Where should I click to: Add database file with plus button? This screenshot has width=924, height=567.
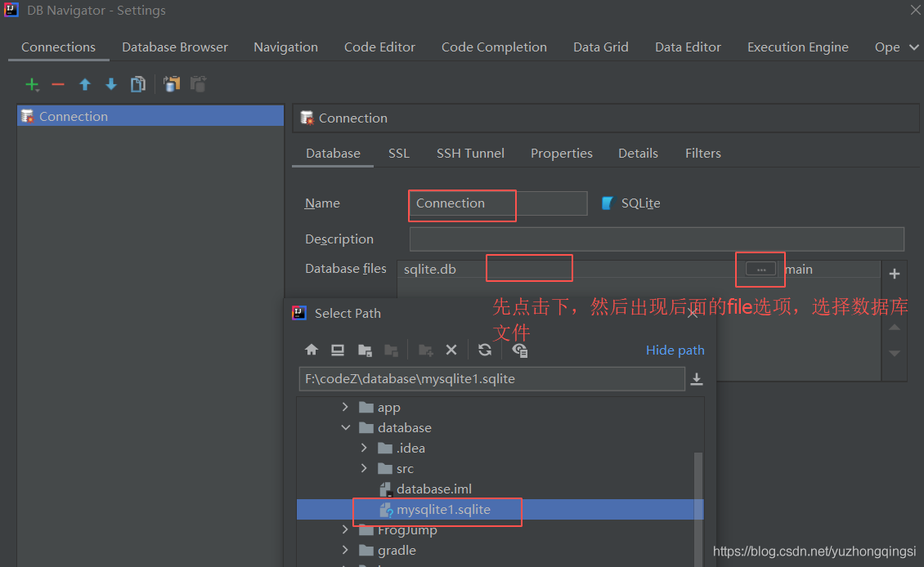894,275
